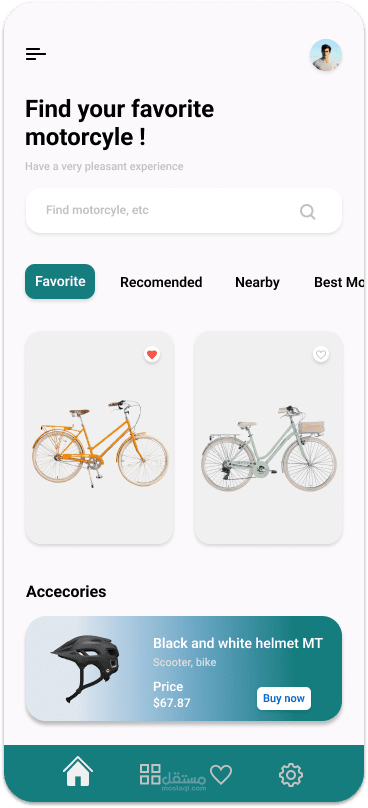
Task: Unfavorite the orange bicycle heart
Action: coord(152,355)
